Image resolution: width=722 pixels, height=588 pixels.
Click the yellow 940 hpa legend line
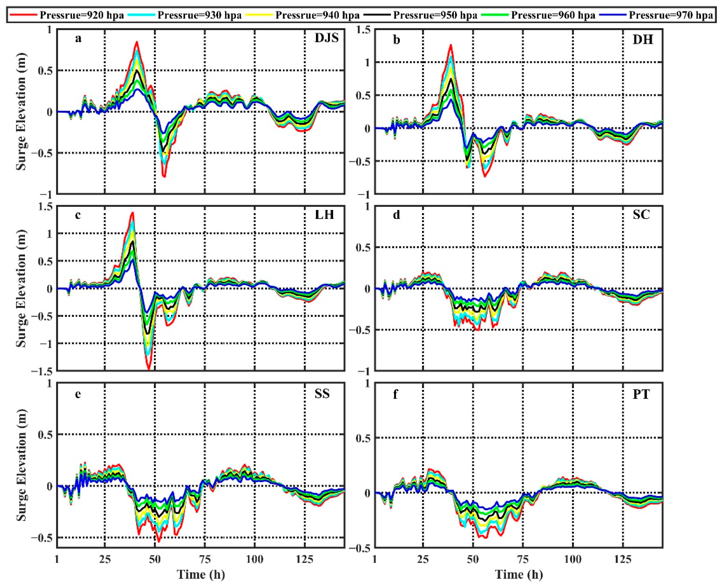(x=259, y=14)
